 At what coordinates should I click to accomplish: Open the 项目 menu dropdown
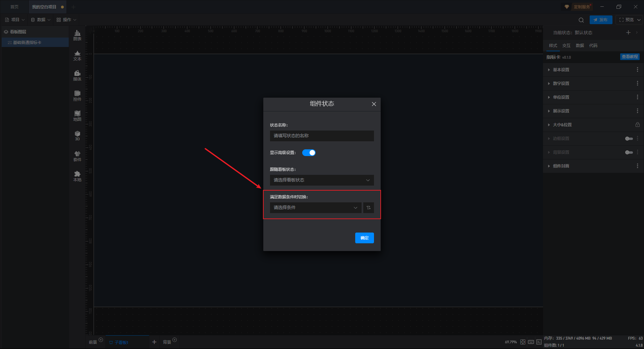pyautogui.click(x=15, y=20)
